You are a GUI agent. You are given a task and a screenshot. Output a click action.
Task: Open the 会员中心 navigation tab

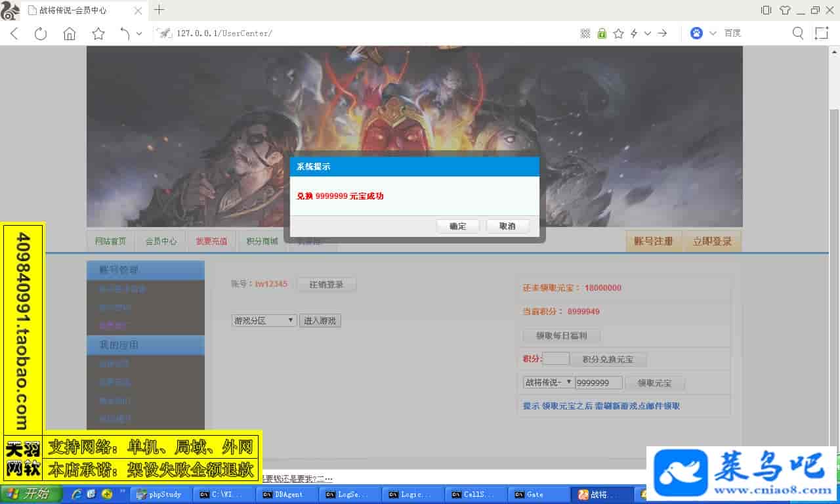coord(161,241)
